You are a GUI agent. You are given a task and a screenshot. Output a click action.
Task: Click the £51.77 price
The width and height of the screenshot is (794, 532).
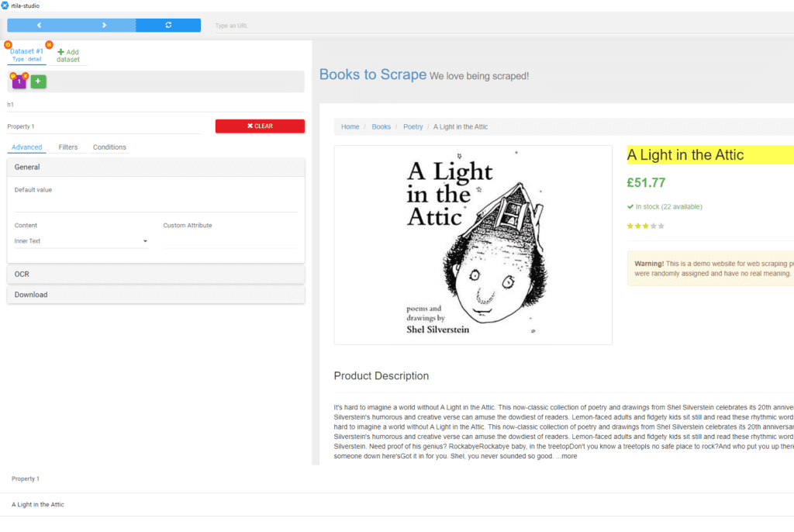pos(646,182)
